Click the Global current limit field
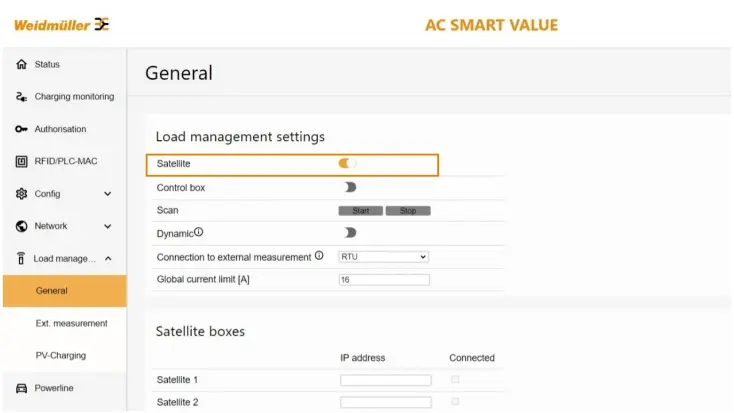 [x=384, y=280]
